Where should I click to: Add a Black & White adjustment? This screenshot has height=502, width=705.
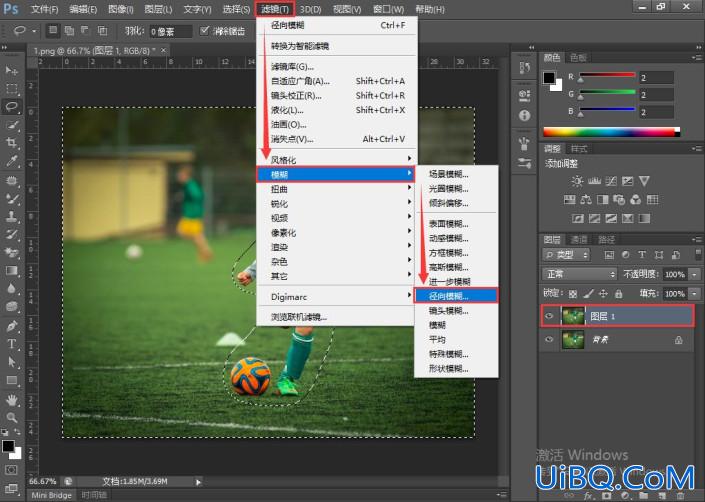point(602,200)
